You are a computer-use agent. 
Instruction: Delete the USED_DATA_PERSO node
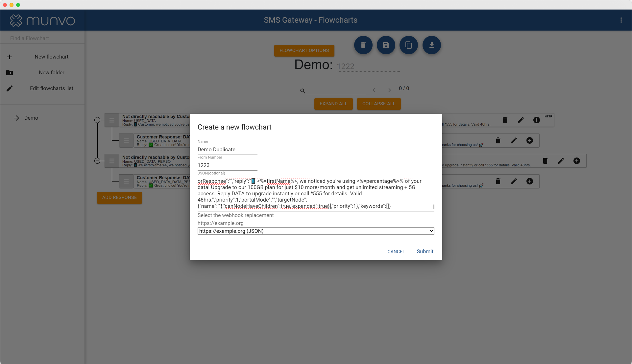[545, 161]
